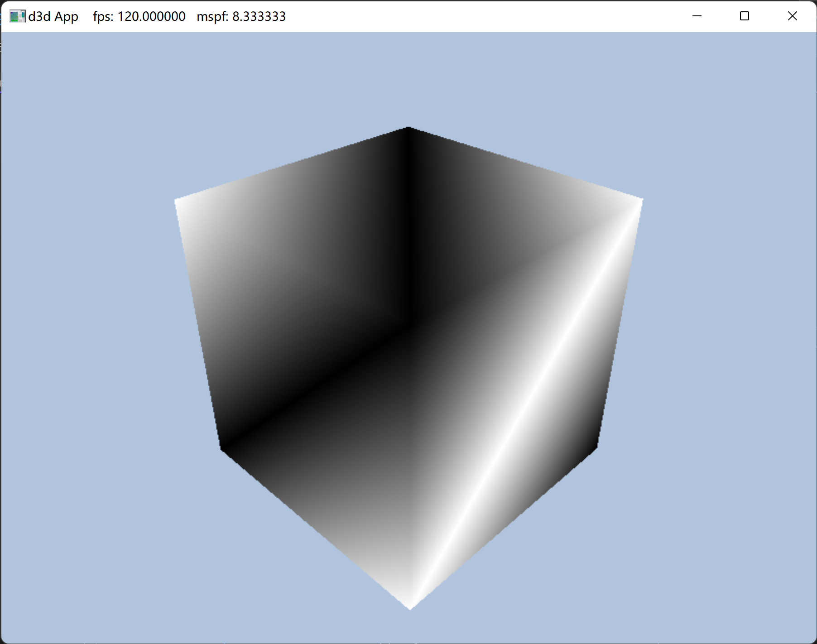The image size is (817, 644).
Task: Minimize the d3d App window
Action: coord(697,16)
